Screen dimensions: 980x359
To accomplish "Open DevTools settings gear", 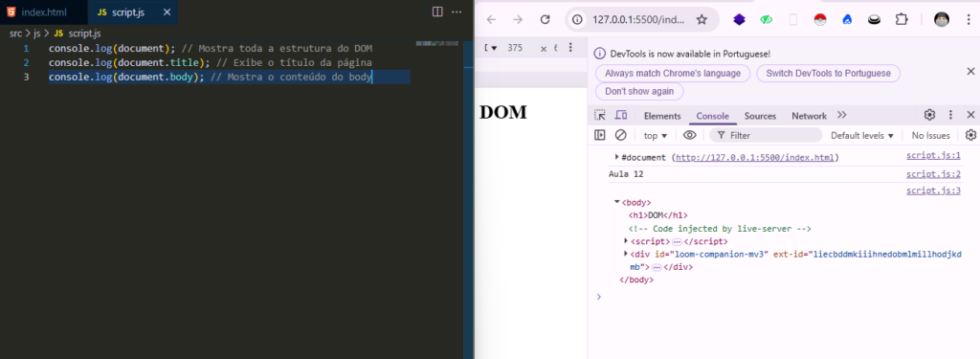I will [929, 115].
